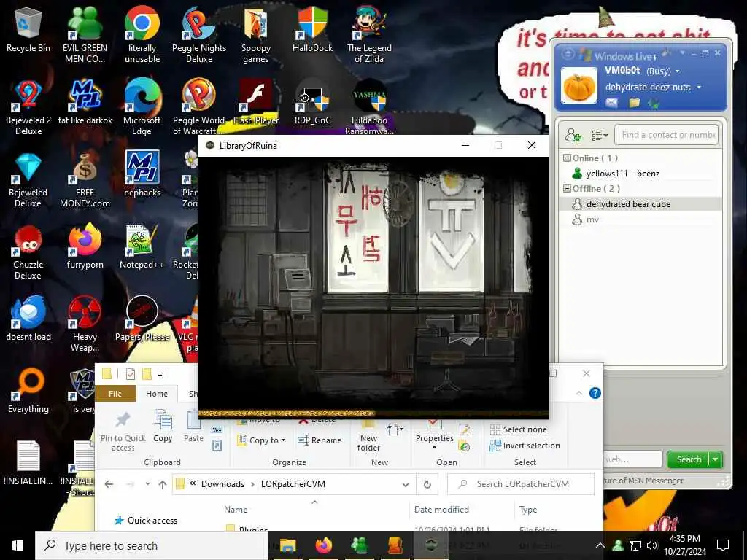Go up one folder level in Explorer

point(163,484)
